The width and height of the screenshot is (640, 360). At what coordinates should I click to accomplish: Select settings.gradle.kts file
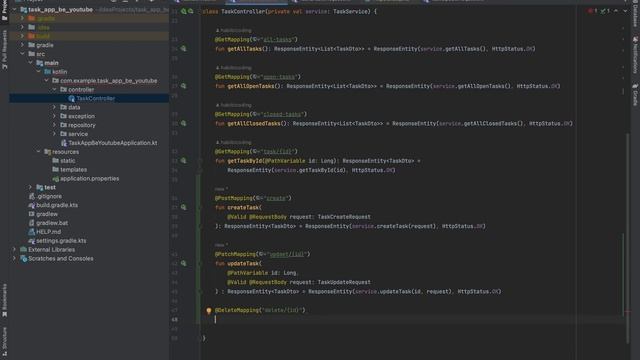61,241
